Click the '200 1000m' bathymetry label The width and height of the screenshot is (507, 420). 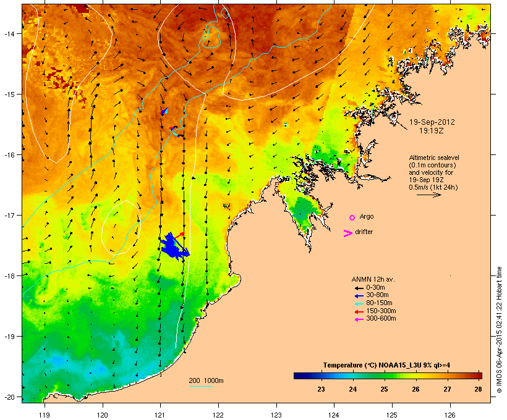(x=206, y=380)
